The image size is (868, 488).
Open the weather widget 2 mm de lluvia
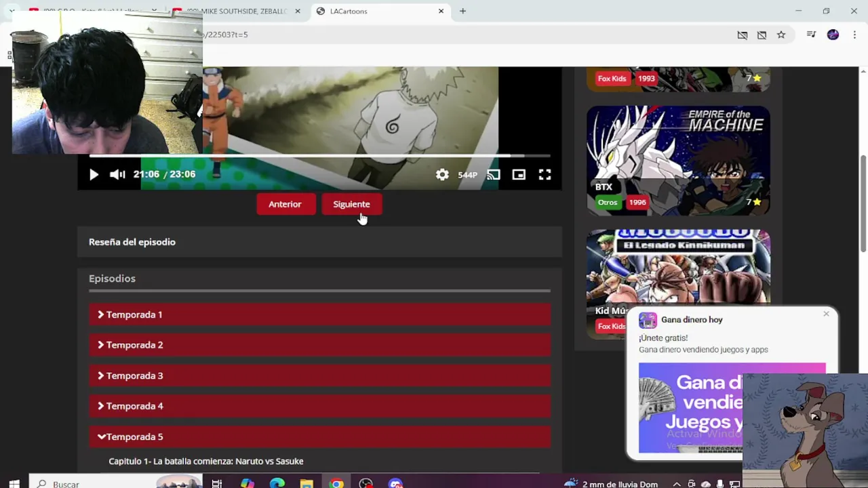(611, 484)
